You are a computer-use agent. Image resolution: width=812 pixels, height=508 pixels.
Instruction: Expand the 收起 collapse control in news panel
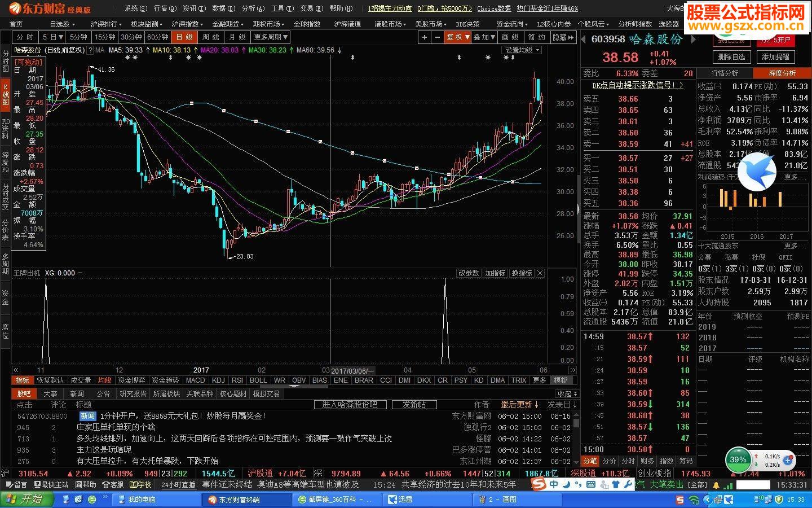(x=566, y=394)
